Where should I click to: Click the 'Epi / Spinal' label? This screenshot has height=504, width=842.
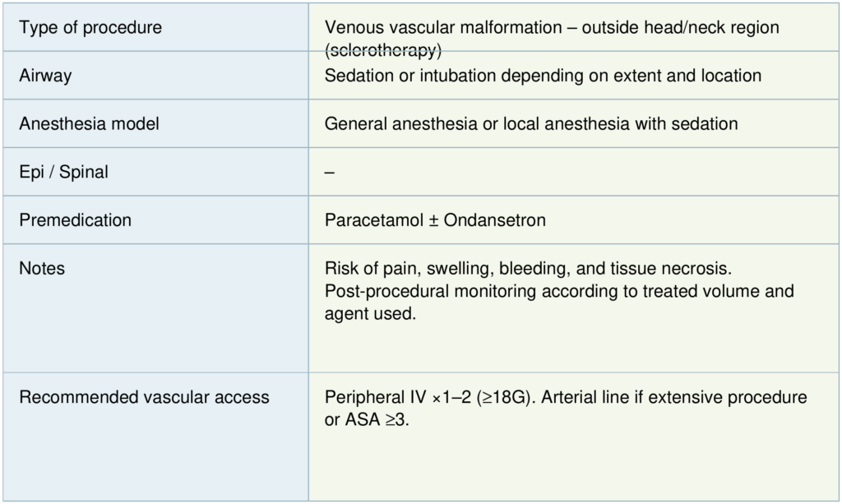pyautogui.click(x=63, y=173)
